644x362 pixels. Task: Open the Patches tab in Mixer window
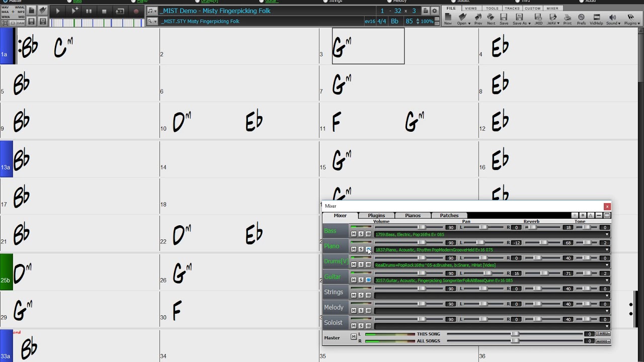click(x=449, y=215)
